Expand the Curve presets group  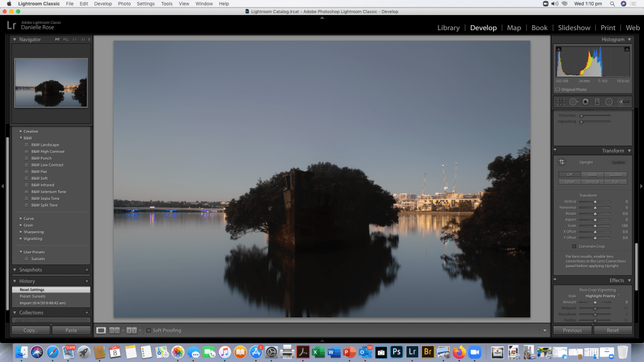click(x=21, y=219)
